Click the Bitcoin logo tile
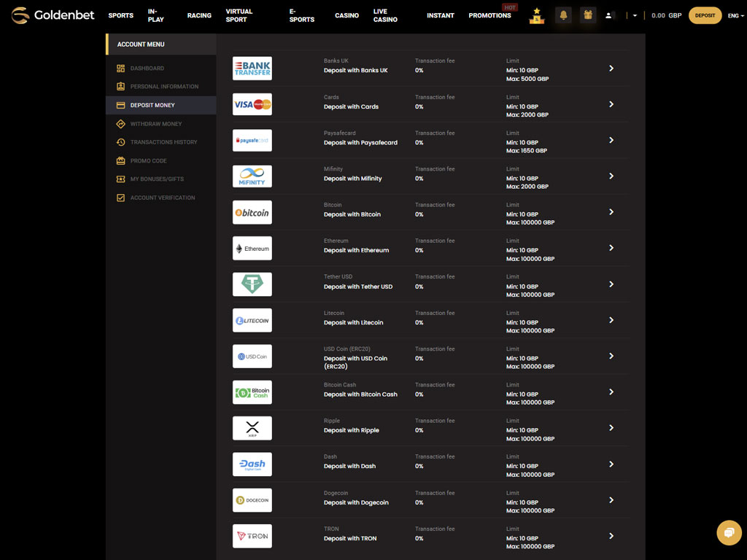The width and height of the screenshot is (747, 560). 252,212
